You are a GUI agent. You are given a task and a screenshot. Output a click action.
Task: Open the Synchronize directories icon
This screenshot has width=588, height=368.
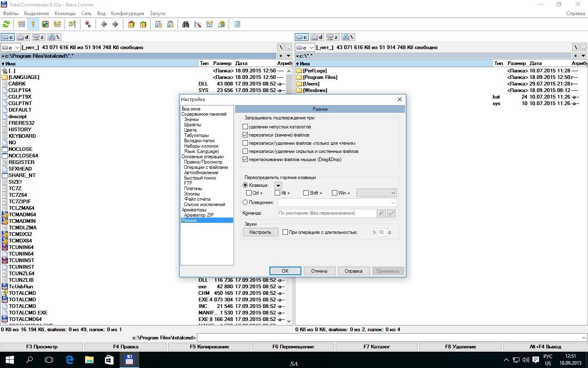pyautogui.click(x=209, y=25)
